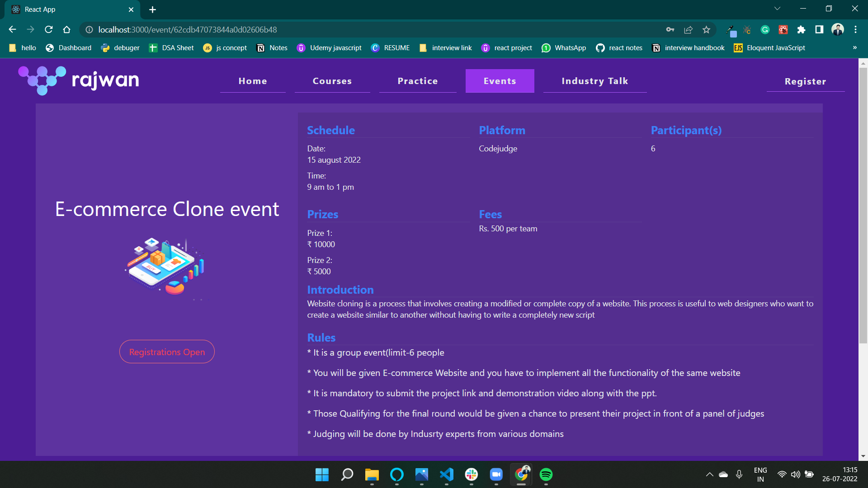This screenshot has width=868, height=488.
Task: Expand the hidden bookmarks chevron
Action: click(x=854, y=48)
